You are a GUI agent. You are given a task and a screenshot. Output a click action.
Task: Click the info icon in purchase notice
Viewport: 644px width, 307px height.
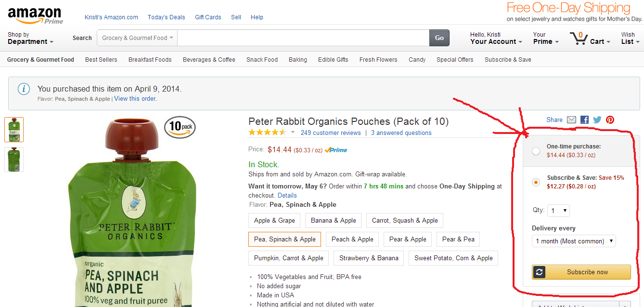click(24, 89)
